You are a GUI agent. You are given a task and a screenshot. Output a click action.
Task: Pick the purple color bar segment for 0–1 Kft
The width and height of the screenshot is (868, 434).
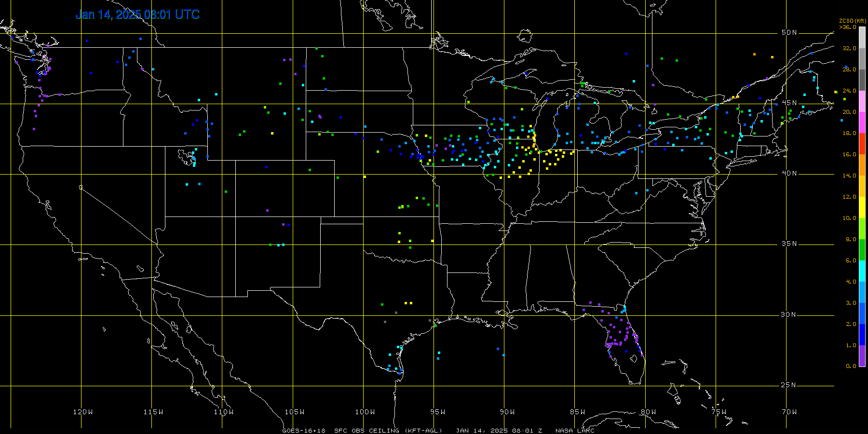pyautogui.click(x=862, y=356)
